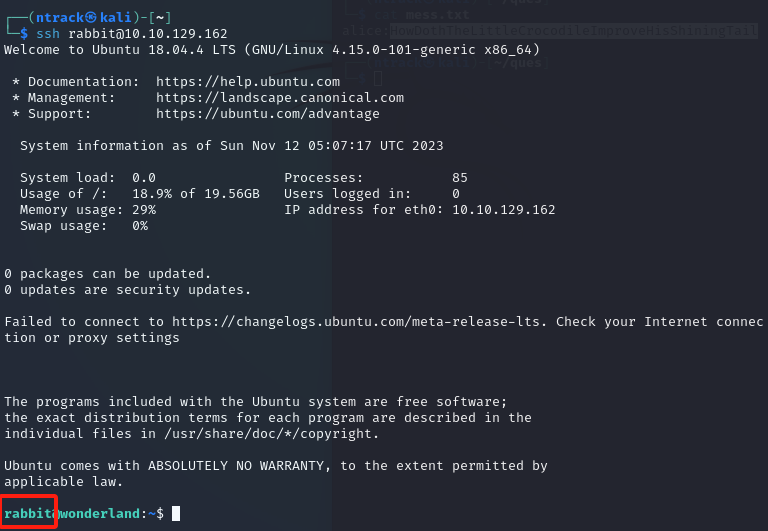Screen dimensions: 768x531
Task: Click the '0 updates are security updates' line
Action: tap(128, 290)
